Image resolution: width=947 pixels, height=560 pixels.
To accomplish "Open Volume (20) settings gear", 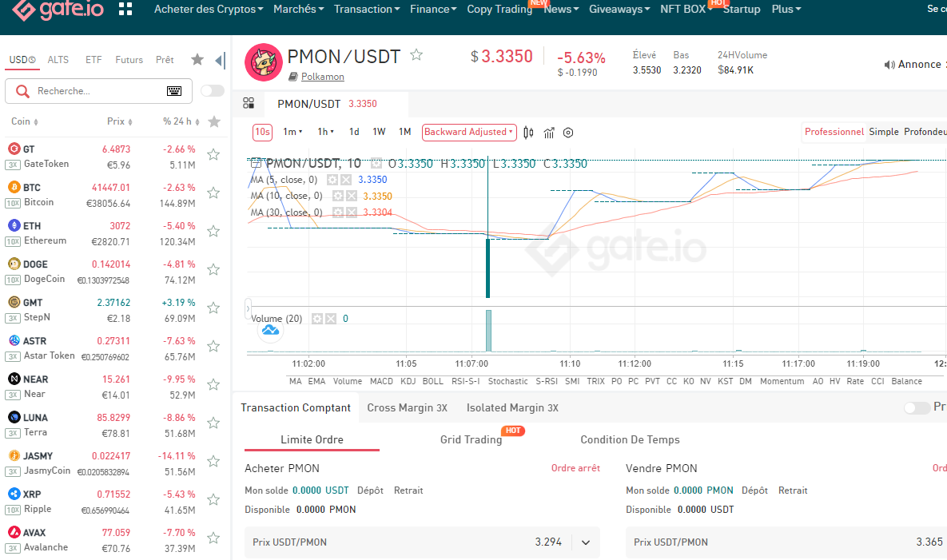I will tap(317, 319).
